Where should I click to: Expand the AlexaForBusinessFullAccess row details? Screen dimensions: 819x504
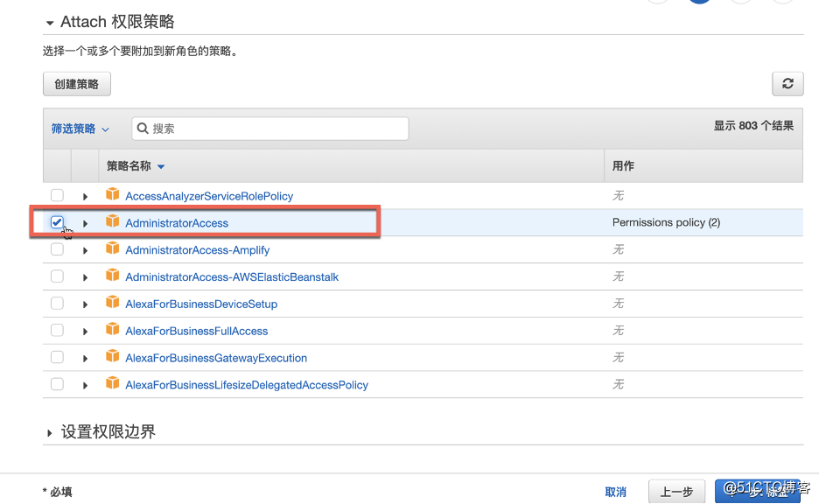[x=85, y=332]
